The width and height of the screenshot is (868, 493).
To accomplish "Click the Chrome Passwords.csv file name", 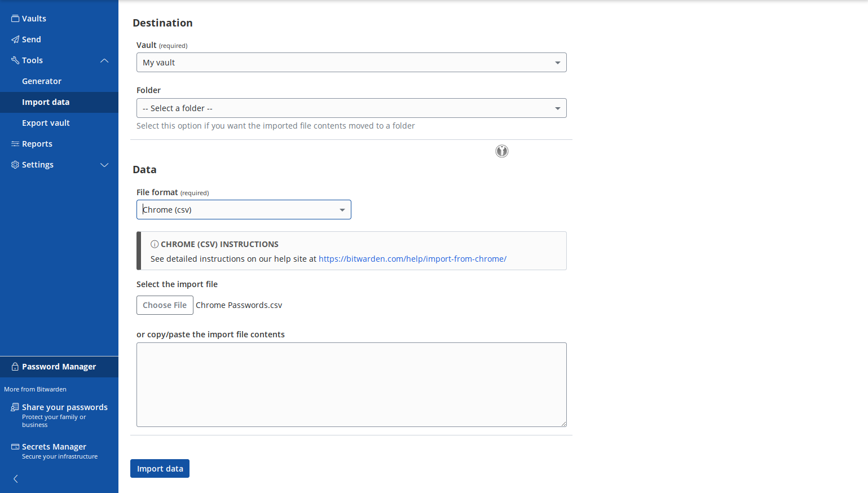I will 239,305.
